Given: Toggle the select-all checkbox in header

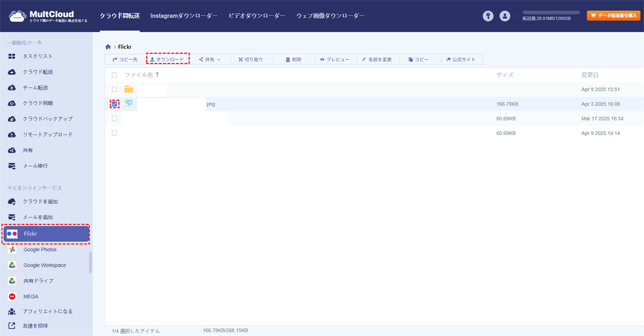Looking at the screenshot, I should pos(114,75).
